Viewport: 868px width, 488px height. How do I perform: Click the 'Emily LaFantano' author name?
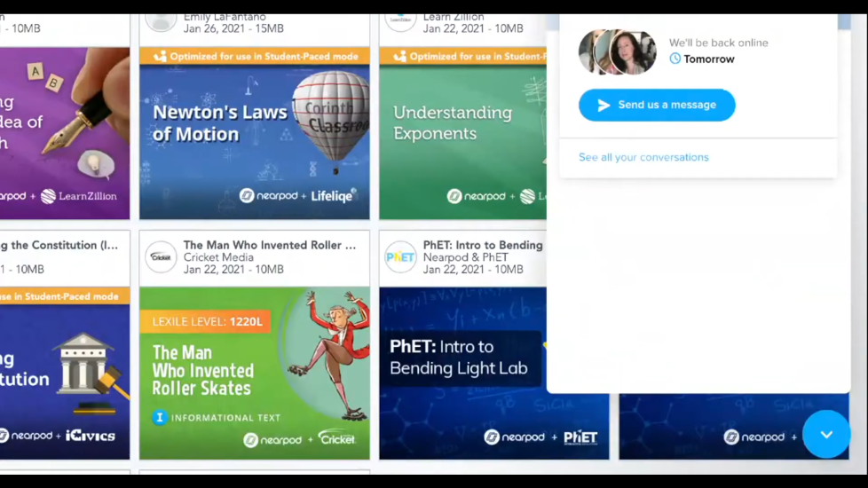[225, 18]
